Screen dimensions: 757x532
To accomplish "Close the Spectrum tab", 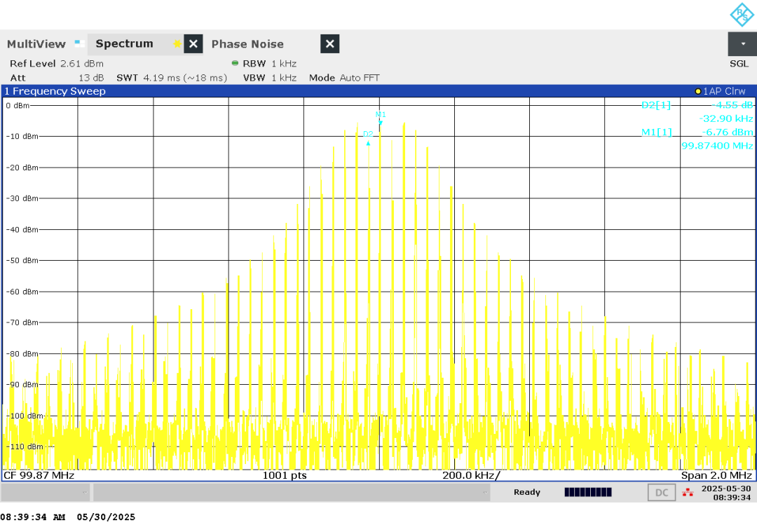I will [x=193, y=44].
